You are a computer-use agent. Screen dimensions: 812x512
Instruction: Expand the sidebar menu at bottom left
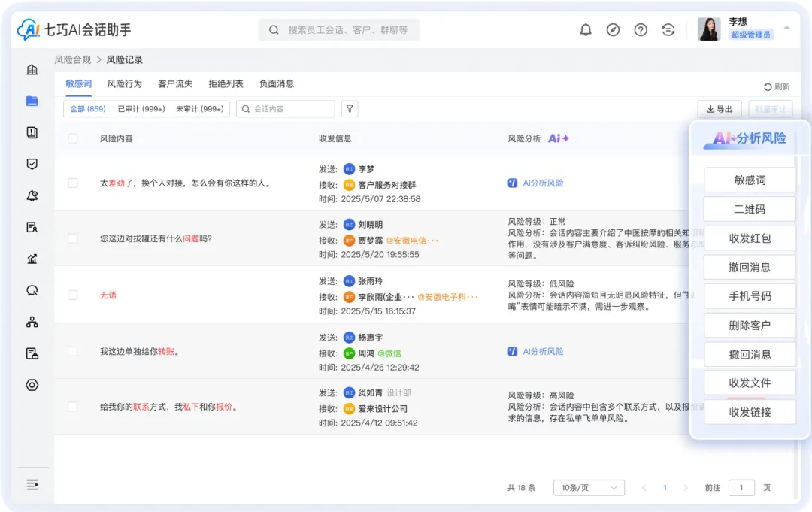[x=32, y=485]
